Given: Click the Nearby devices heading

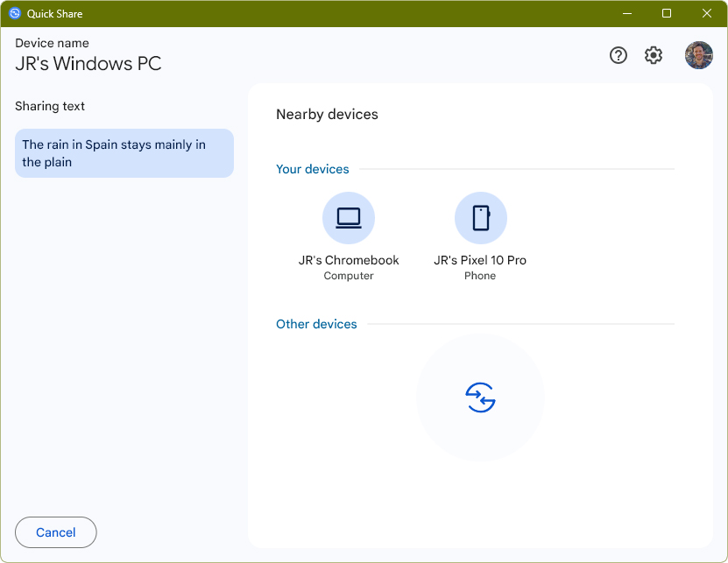Looking at the screenshot, I should 327,114.
